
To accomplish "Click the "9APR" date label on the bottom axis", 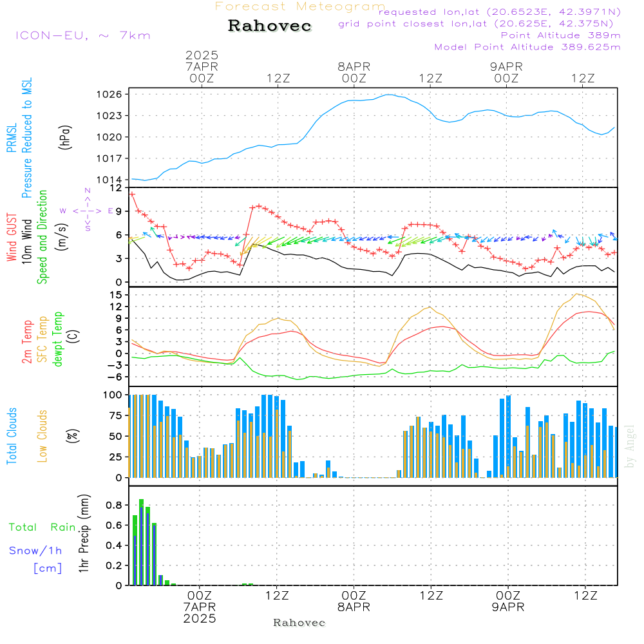I will tap(509, 607).
